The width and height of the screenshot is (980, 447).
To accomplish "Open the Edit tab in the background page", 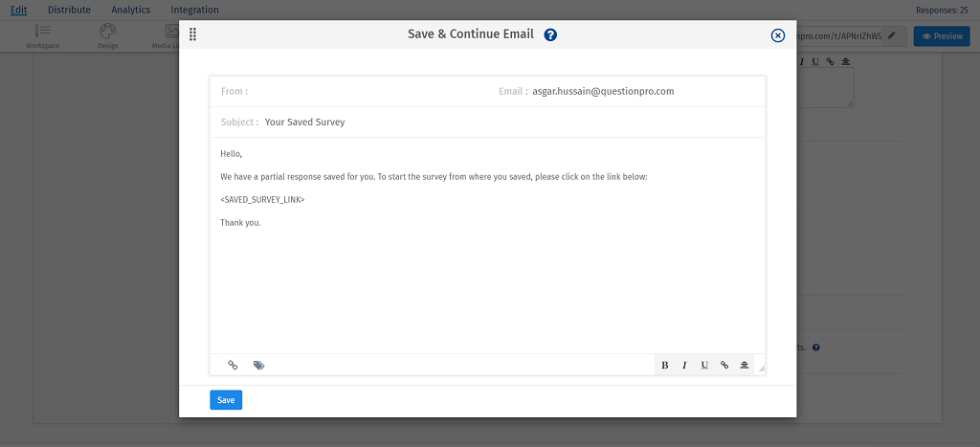I will (x=19, y=10).
